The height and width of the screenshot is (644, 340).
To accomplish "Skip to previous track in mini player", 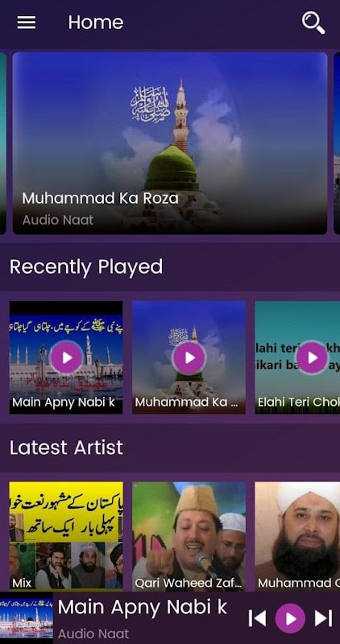I will pyautogui.click(x=257, y=618).
